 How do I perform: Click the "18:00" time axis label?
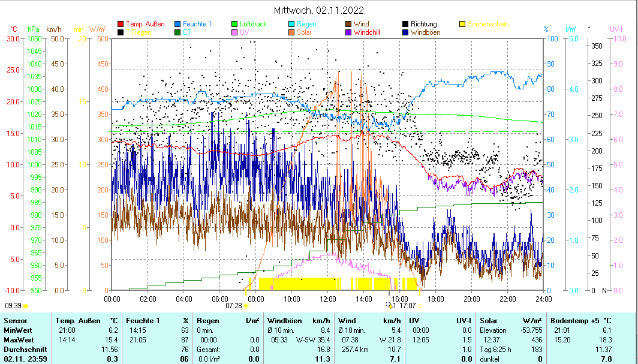[436, 299]
